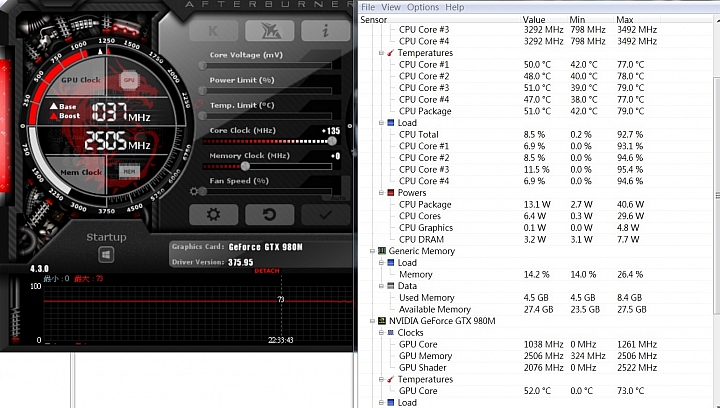Collapse the Data node
This screenshot has height=408, width=720.
pos(381,286)
